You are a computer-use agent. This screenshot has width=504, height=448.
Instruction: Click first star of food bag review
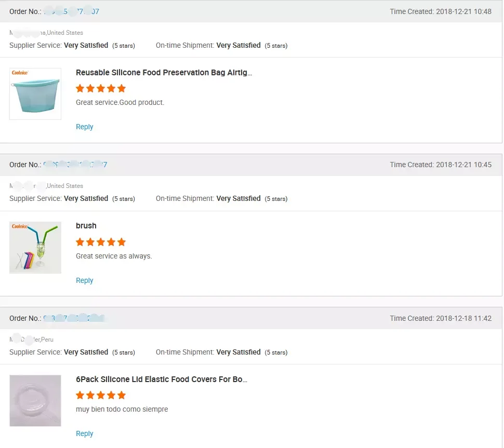click(80, 88)
